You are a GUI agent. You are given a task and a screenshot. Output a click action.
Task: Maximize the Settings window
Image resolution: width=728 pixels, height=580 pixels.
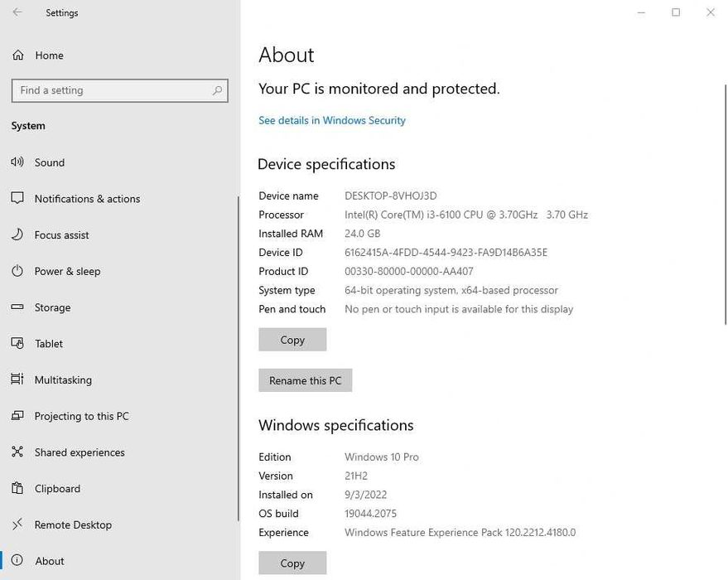[676, 12]
